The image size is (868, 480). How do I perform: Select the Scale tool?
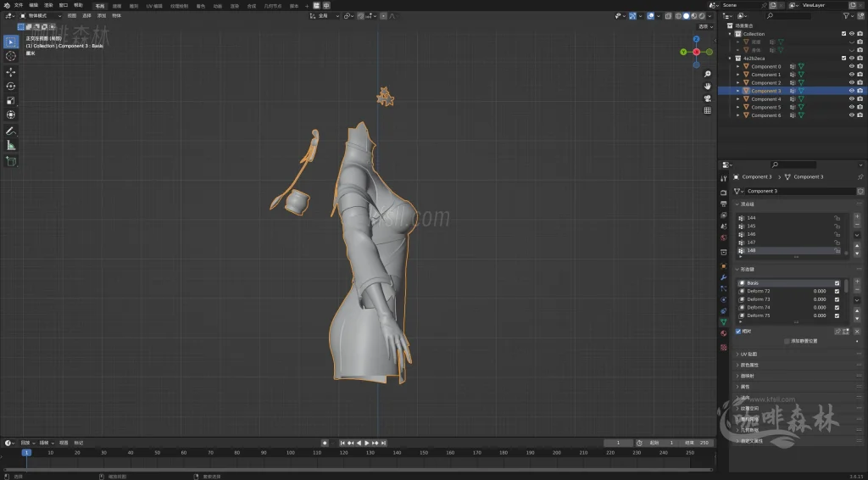tap(10, 101)
